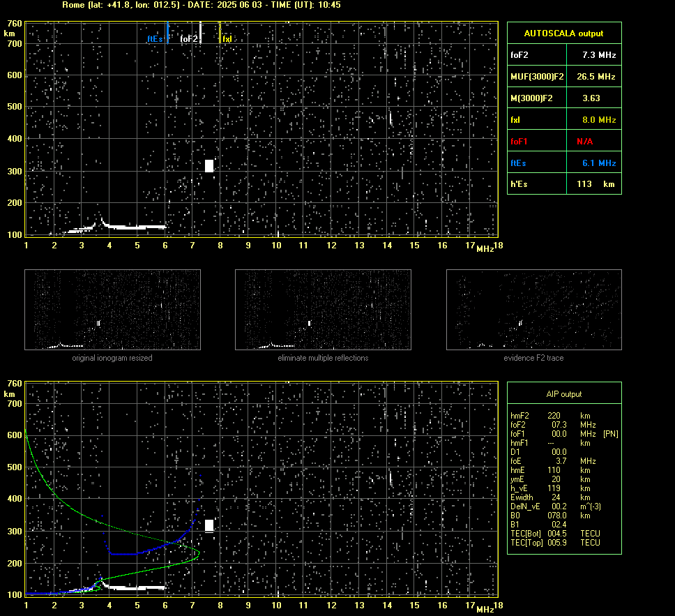This screenshot has height=616, width=675.
Task: Click the white foF2 marker in top ionogram
Action: (200, 32)
